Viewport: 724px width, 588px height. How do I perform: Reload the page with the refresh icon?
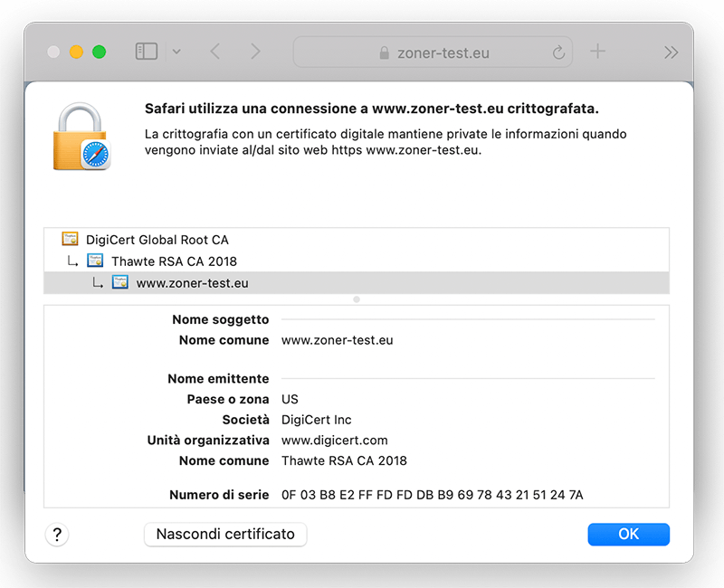coord(558,52)
